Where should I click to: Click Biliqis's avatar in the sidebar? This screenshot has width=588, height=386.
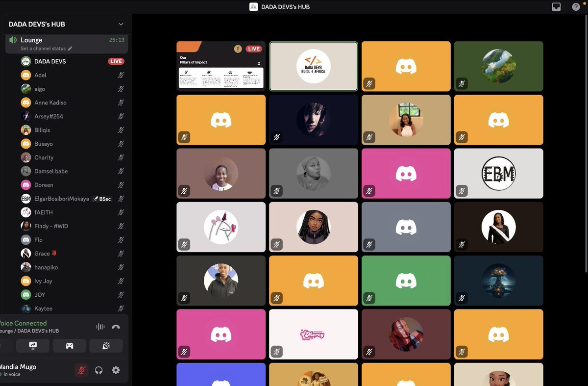(26, 130)
